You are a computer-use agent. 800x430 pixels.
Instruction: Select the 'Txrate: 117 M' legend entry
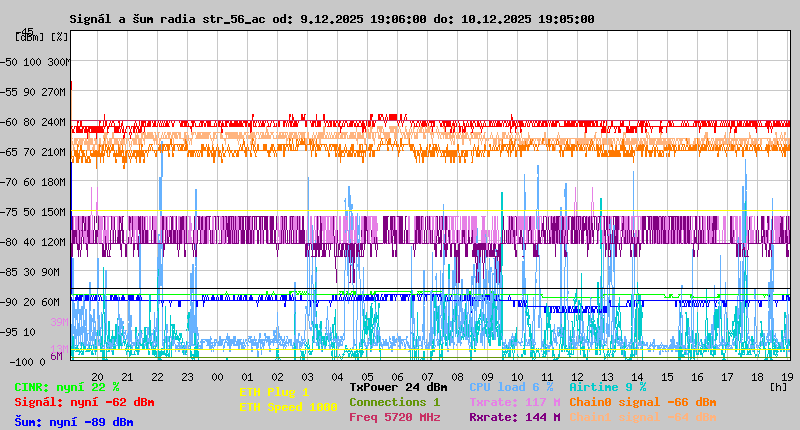[514, 402]
